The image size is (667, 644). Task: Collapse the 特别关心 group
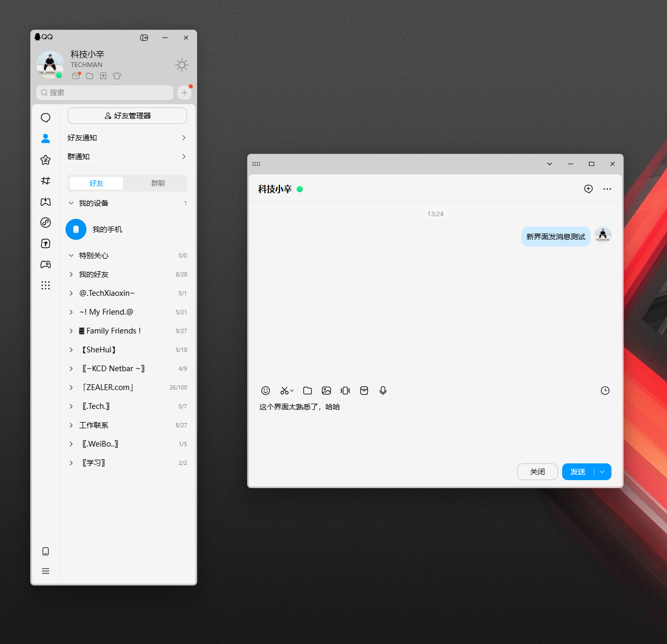pos(71,256)
